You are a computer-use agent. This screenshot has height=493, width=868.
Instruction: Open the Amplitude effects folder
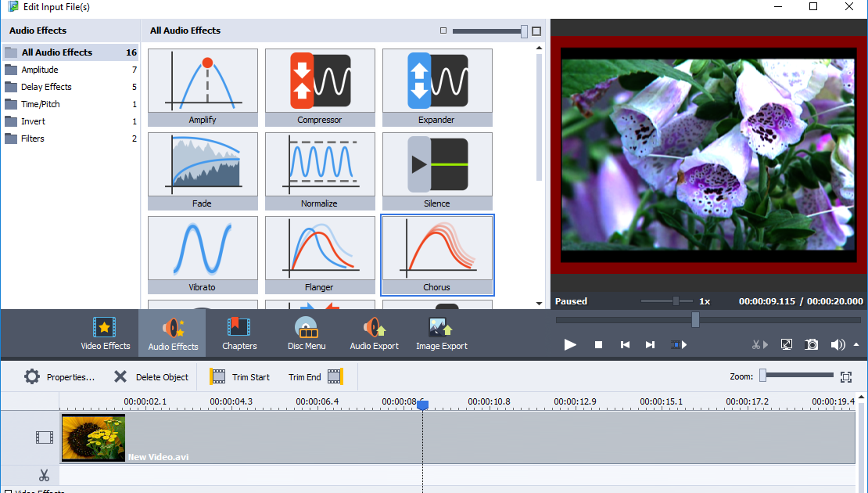70,70
